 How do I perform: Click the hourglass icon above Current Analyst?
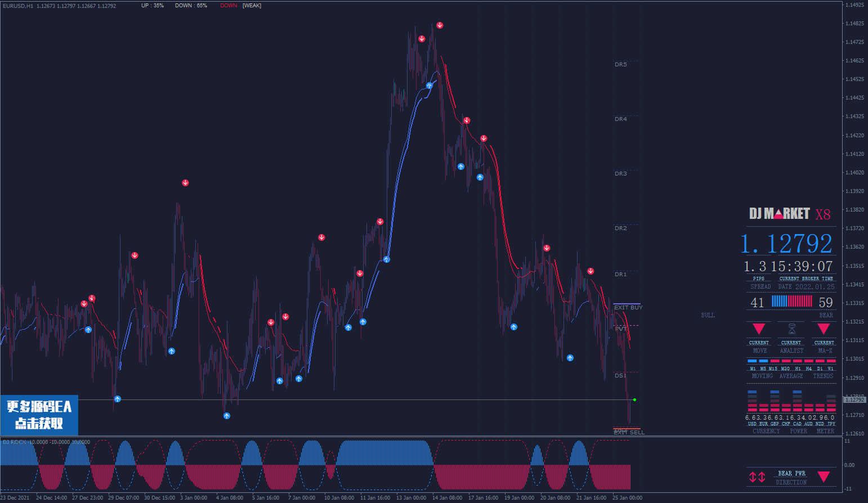coord(791,329)
